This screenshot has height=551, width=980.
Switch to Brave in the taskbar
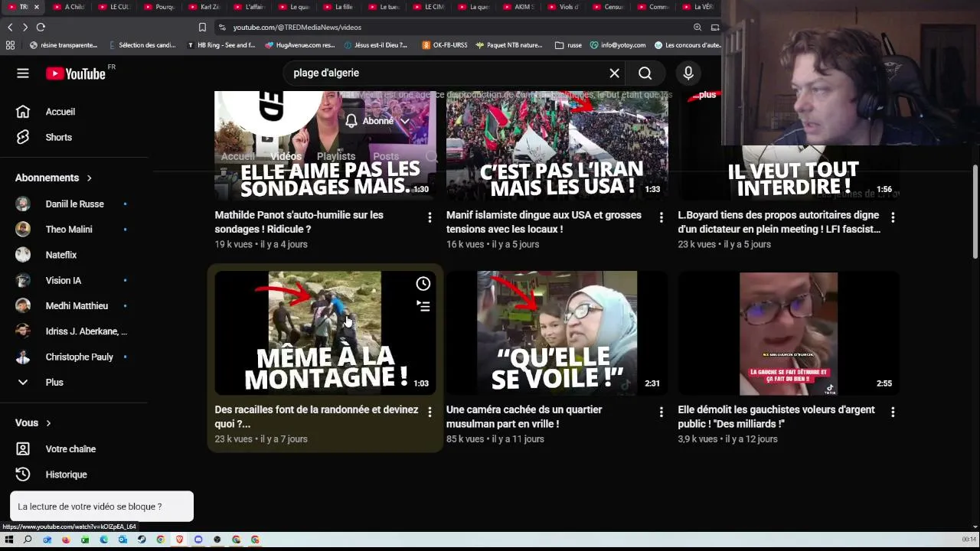[179, 540]
